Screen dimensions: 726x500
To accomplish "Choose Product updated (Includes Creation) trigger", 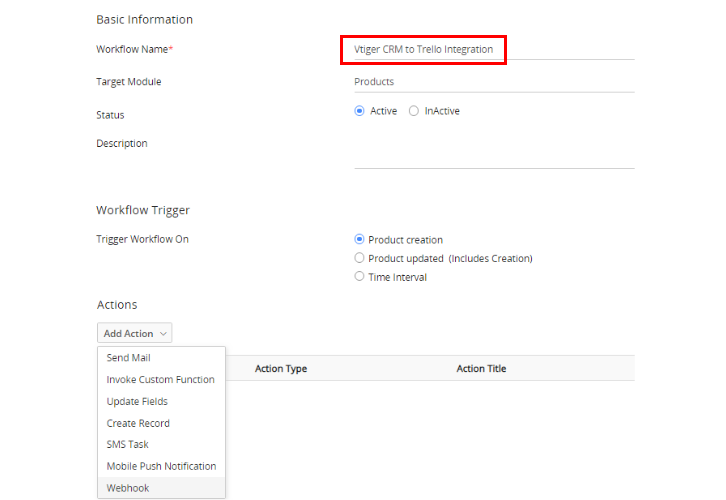I will click(359, 258).
